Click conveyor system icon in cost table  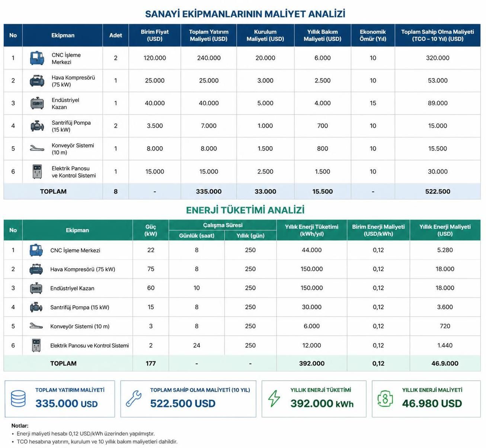tap(37, 148)
